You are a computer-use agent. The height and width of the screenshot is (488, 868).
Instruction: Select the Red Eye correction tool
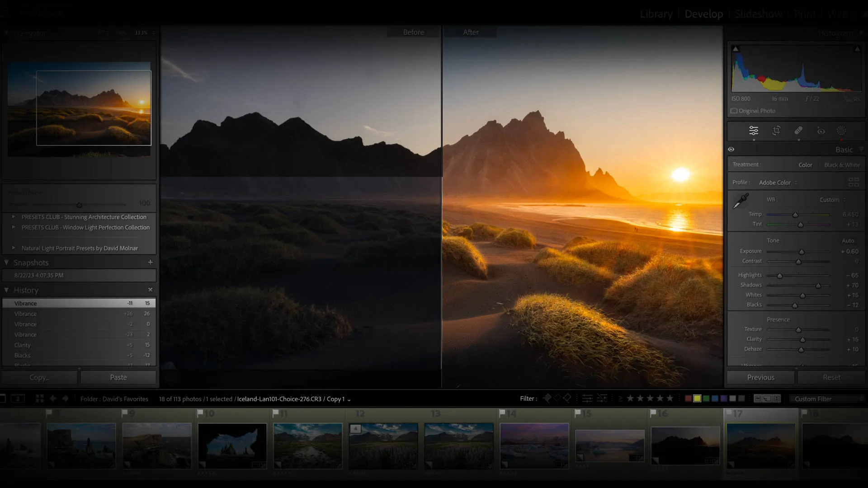click(x=821, y=131)
